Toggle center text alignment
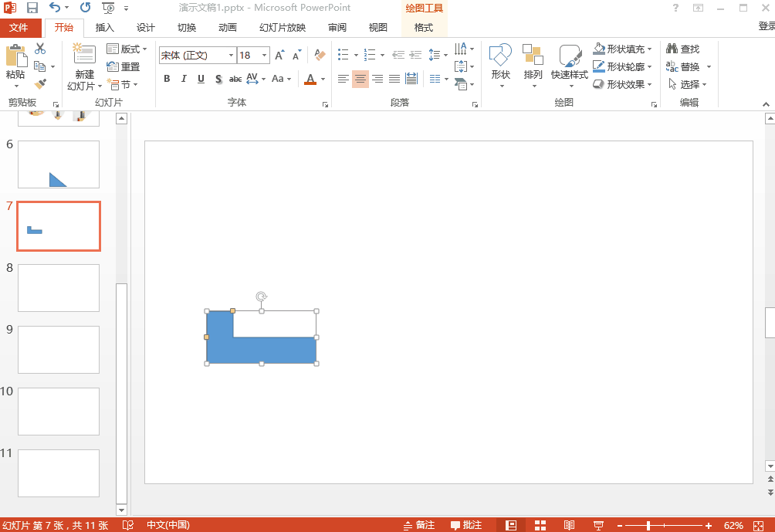 click(x=360, y=79)
